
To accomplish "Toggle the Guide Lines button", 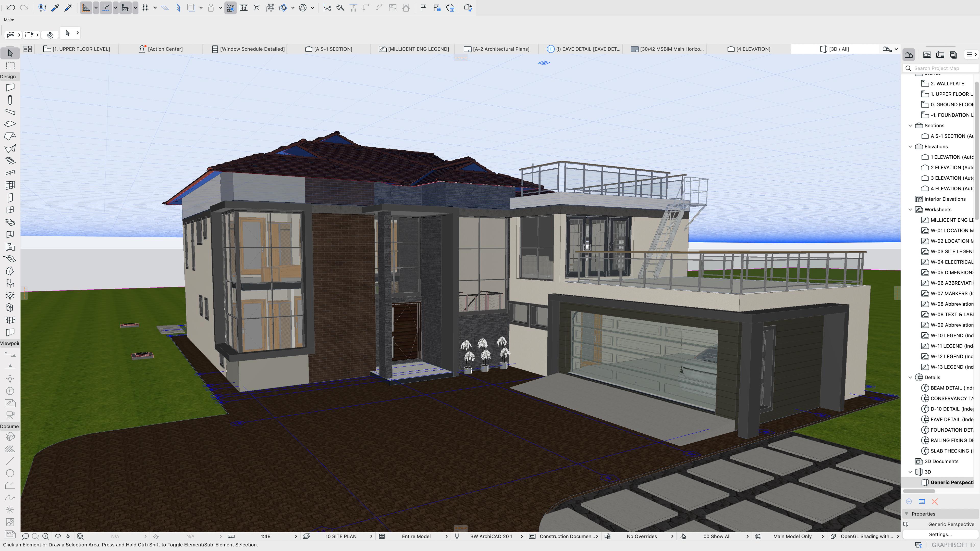I will [86, 8].
